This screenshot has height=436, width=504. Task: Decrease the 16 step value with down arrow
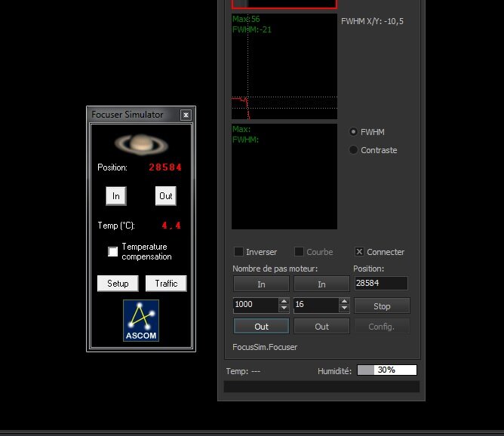(344, 308)
